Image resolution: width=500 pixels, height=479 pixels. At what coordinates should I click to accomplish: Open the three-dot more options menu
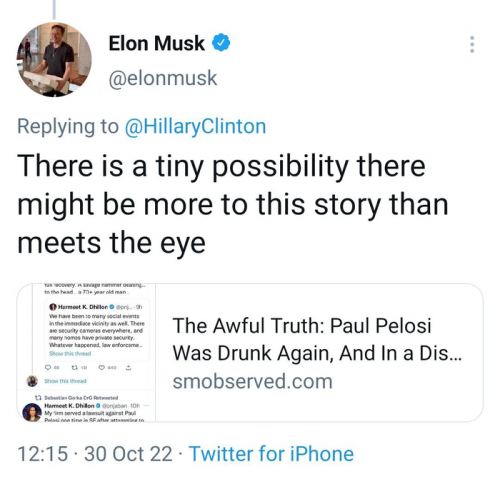(472, 44)
